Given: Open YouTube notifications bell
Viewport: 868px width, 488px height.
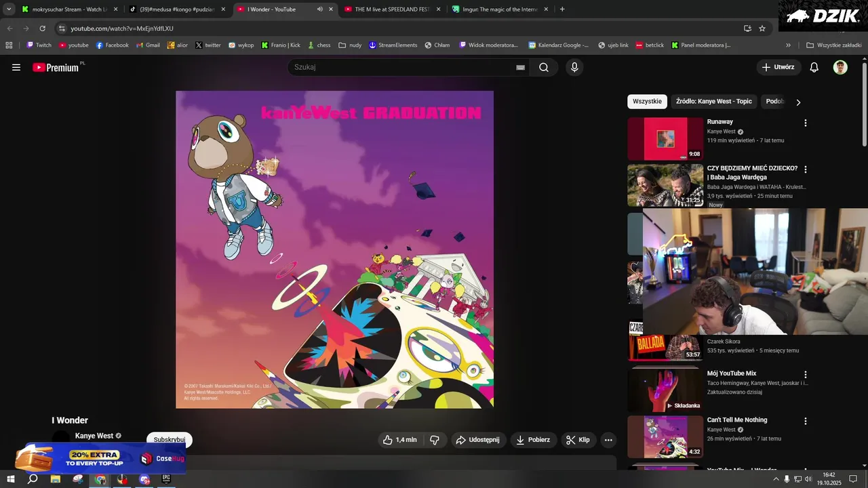Looking at the screenshot, I should click(x=814, y=67).
